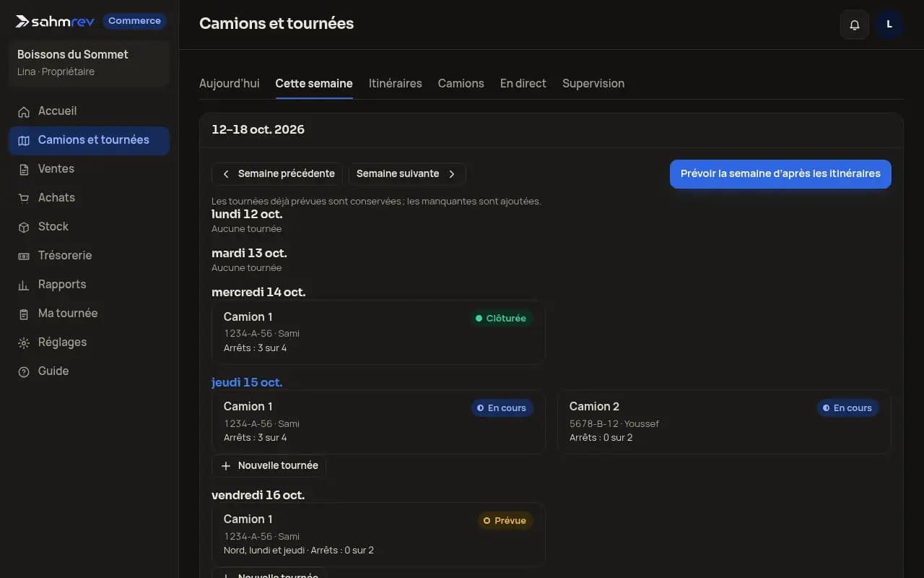The height and width of the screenshot is (578, 924).
Task: Switch to the Aujourd'hui tab
Action: tap(230, 84)
